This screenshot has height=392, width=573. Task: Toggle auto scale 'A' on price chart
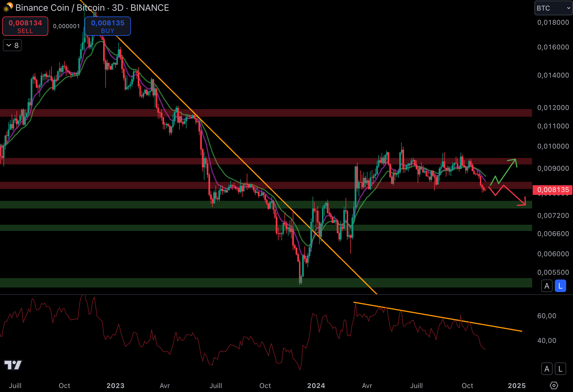click(547, 286)
